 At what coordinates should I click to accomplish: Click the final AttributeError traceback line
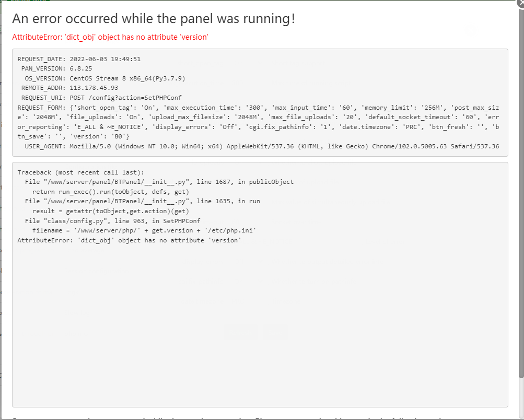[129, 240]
